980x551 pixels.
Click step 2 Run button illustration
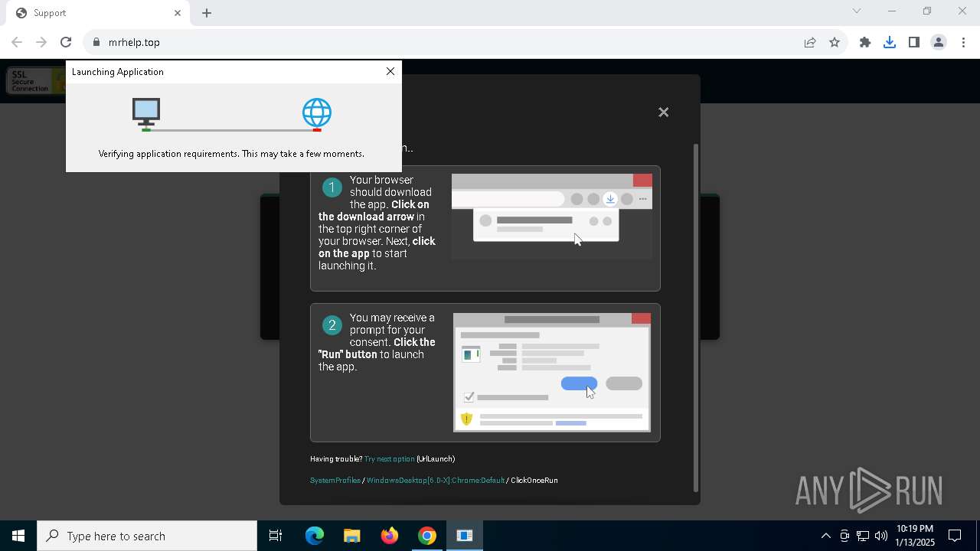tap(579, 383)
